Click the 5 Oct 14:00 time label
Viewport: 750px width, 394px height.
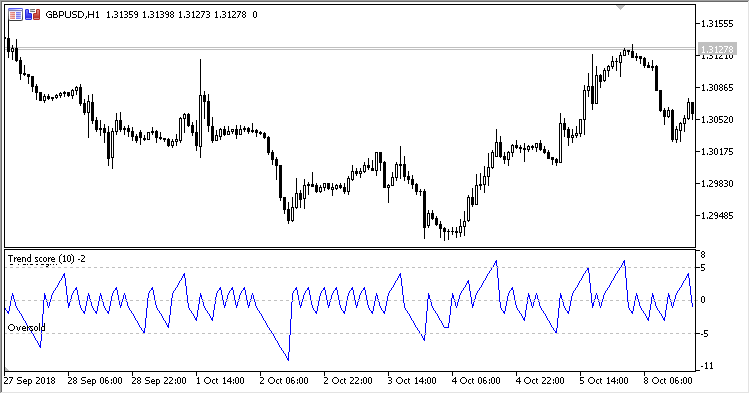(604, 381)
